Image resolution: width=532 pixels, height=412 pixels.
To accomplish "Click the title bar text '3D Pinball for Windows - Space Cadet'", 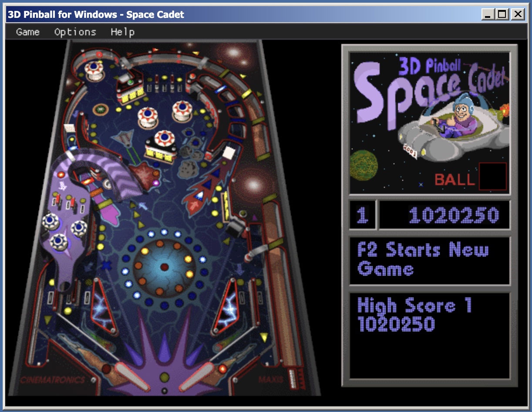I will pos(96,14).
